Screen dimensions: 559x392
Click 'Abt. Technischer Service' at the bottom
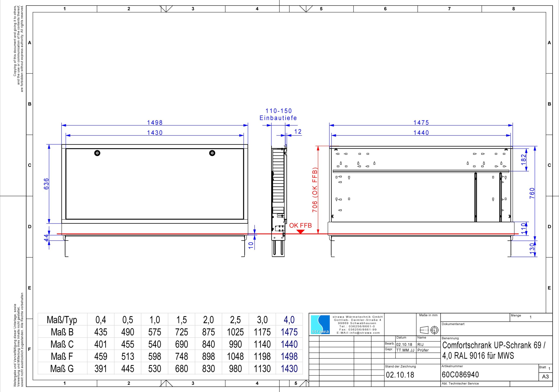(x=460, y=383)
